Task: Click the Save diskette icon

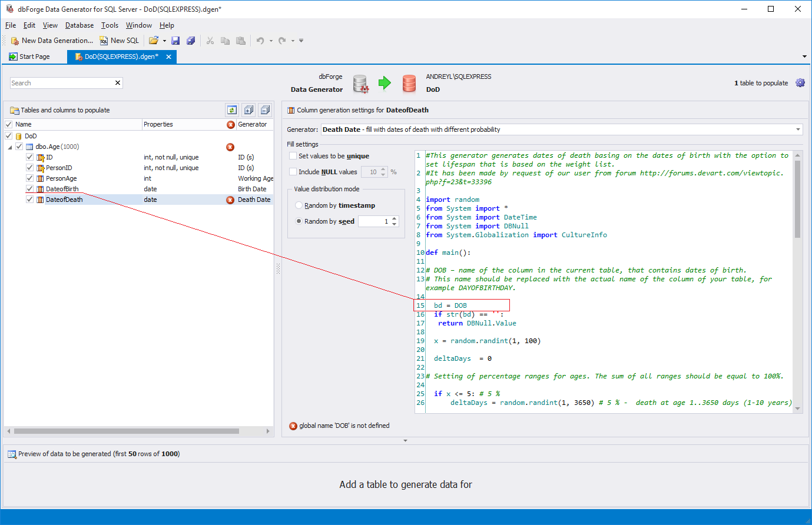Action: (175, 41)
